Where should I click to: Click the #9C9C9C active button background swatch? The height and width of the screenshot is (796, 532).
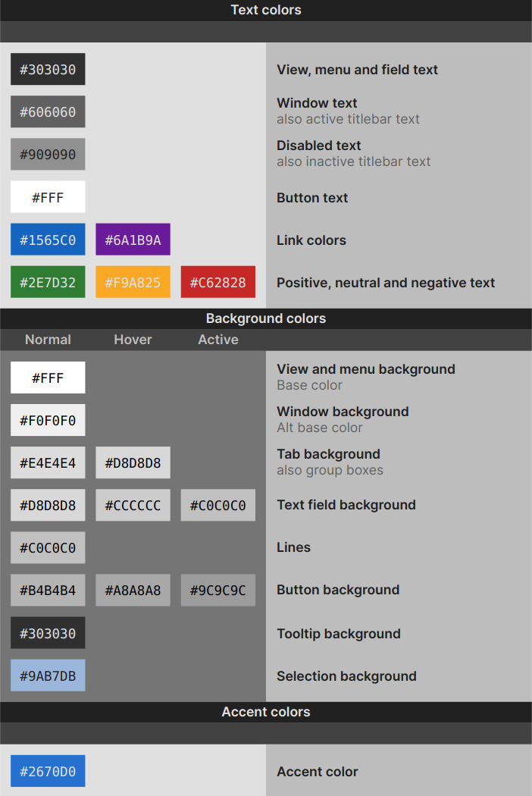pyautogui.click(x=218, y=591)
